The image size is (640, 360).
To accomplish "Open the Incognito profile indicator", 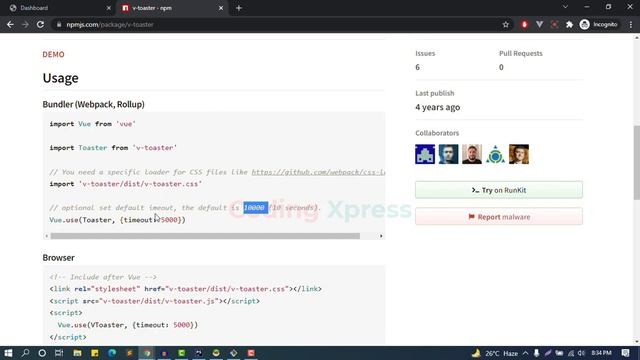I will tap(598, 24).
